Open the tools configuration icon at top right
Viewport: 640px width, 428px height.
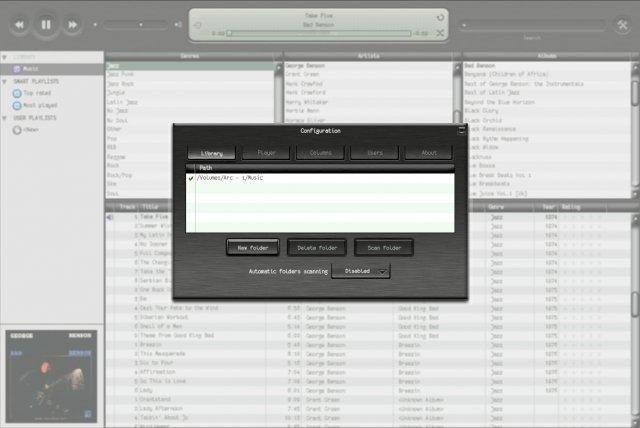(622, 25)
